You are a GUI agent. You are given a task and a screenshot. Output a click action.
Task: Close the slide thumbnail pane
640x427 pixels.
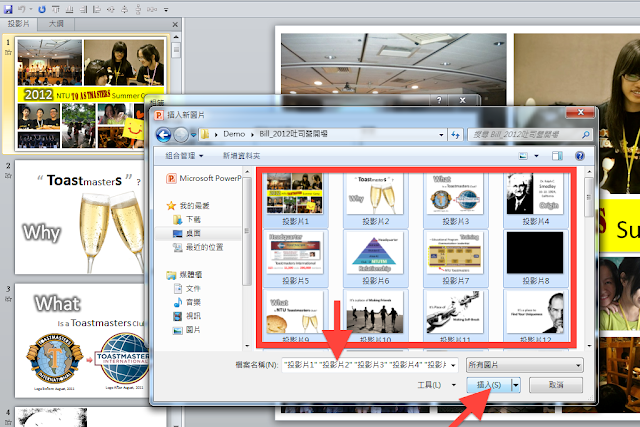175,24
